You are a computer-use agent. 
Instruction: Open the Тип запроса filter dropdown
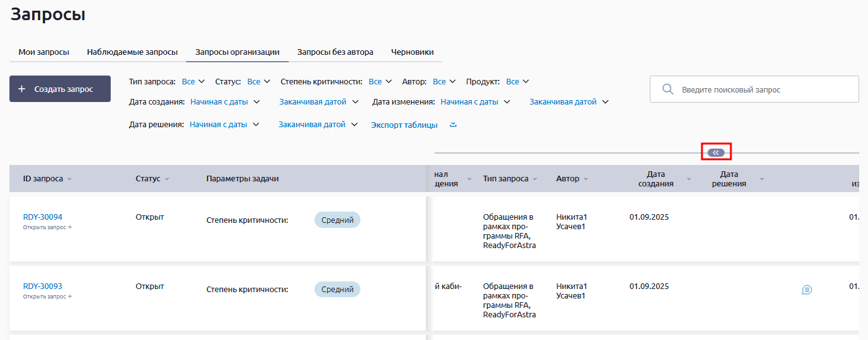click(193, 81)
